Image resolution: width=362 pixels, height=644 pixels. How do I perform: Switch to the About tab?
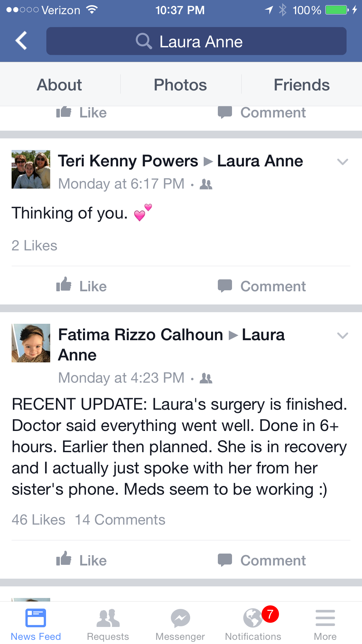[x=60, y=85]
